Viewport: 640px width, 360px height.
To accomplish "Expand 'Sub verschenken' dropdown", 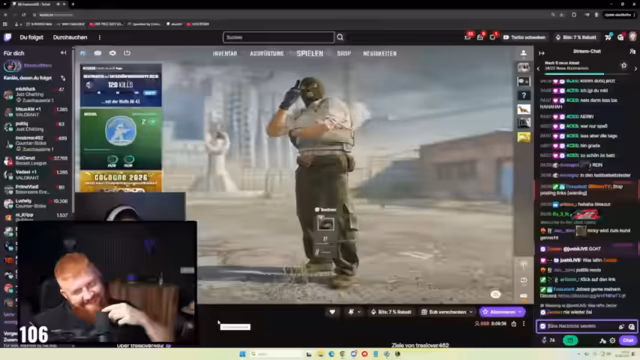I will point(447,312).
